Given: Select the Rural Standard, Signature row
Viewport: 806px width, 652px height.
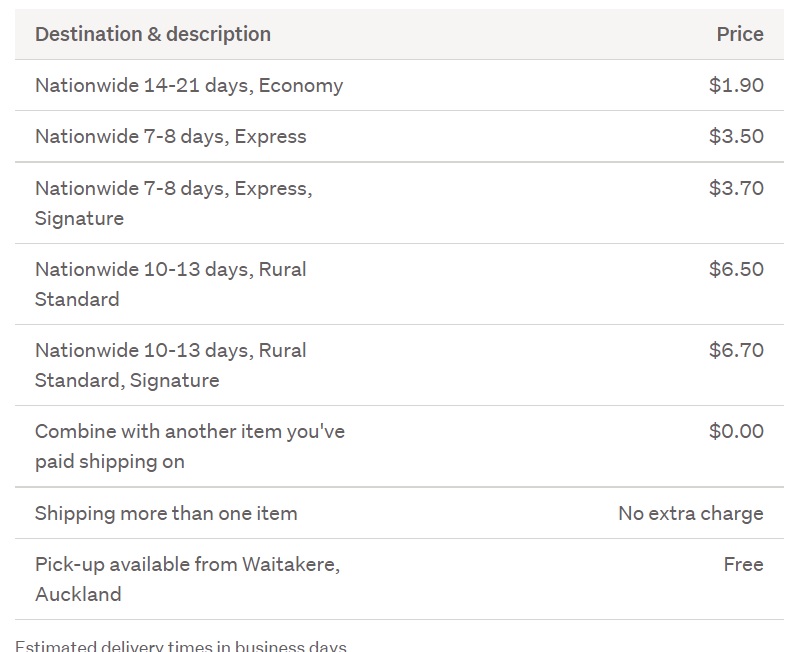Looking at the screenshot, I should pos(171,365).
